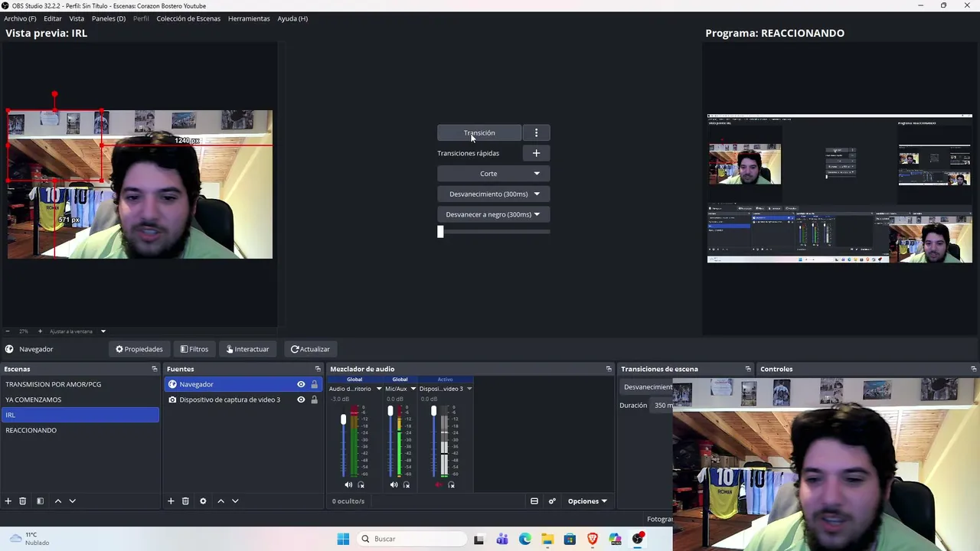Viewport: 980px width, 551px height.
Task: Move the selected scene up
Action: pos(57,501)
